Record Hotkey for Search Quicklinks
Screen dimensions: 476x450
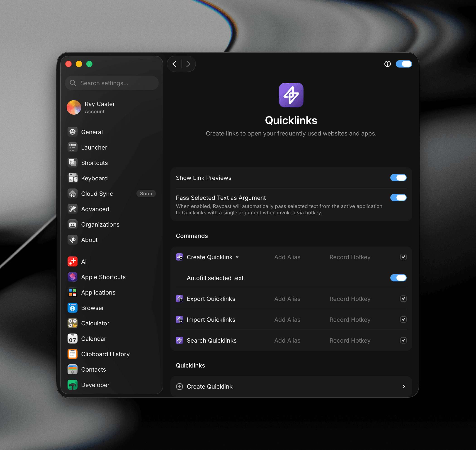350,340
